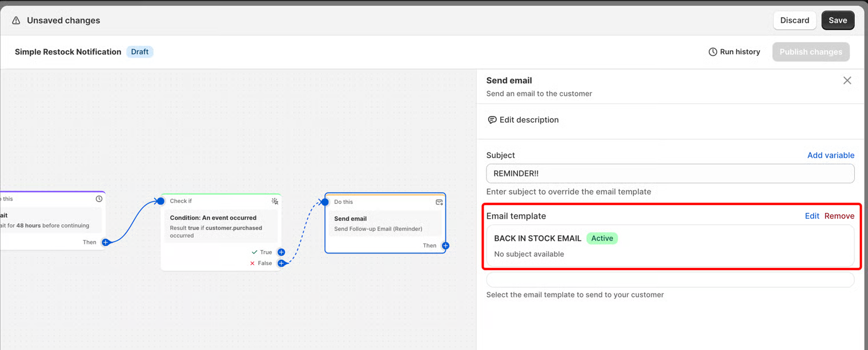
Task: Add step after Send email's Then
Action: [445, 246]
